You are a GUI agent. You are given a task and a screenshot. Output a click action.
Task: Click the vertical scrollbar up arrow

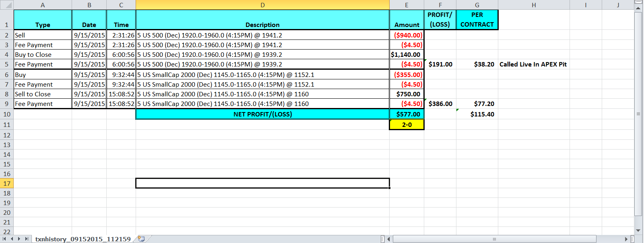638,8
